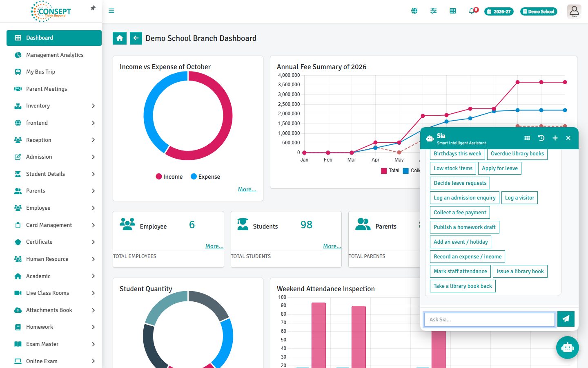The image size is (588, 368).
Task: Toggle Income legend in donut chart
Action: pyautogui.click(x=169, y=177)
